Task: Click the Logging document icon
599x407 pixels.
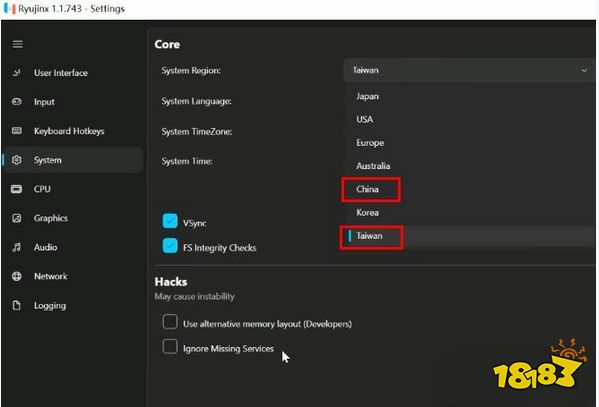Action: pyautogui.click(x=16, y=305)
